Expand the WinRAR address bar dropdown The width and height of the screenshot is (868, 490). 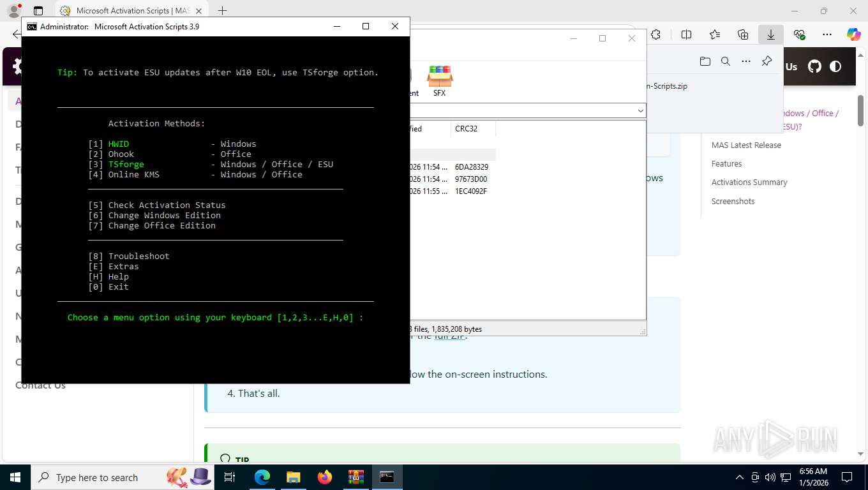pyautogui.click(x=641, y=111)
